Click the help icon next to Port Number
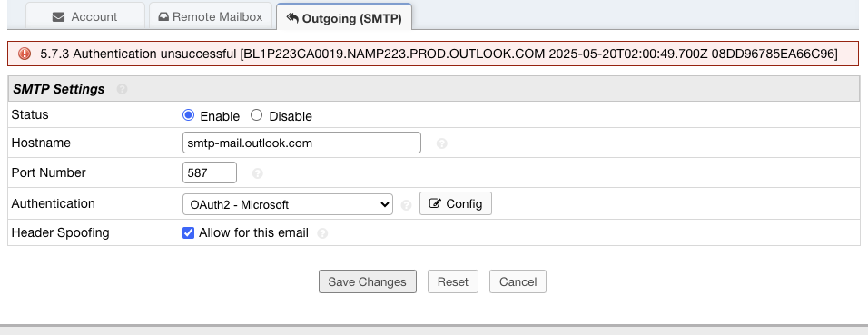Image resolution: width=868 pixels, height=335 pixels. pos(258,173)
